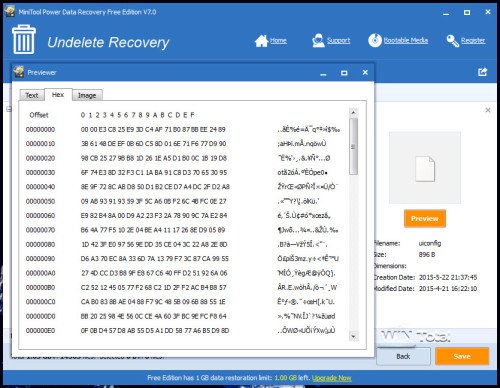Switch to the Text tab
500x388 pixels.
[x=32, y=95]
